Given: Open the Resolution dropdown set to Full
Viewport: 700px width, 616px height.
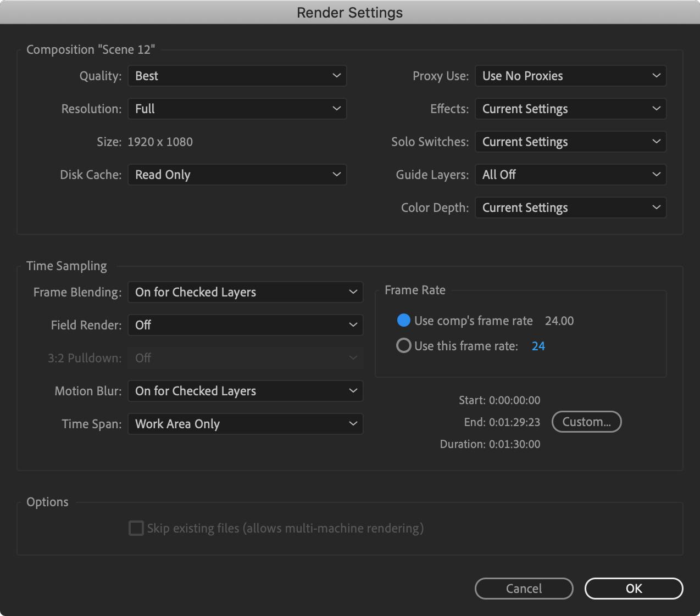Looking at the screenshot, I should (237, 109).
